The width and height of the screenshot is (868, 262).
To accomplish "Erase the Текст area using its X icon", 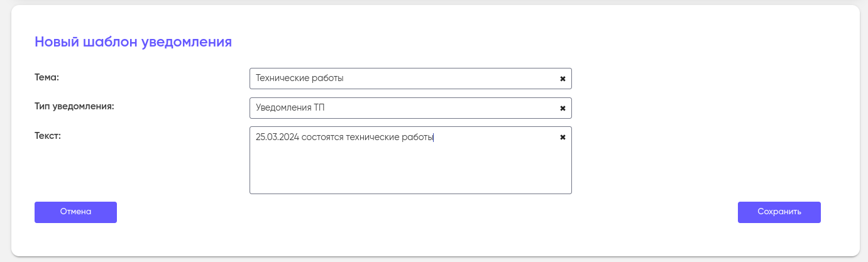I will pyautogui.click(x=563, y=137).
